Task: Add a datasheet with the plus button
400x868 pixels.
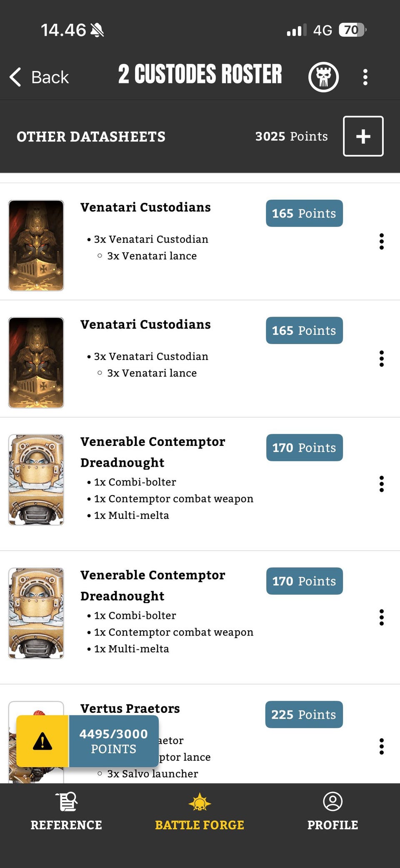Action: pos(363,136)
